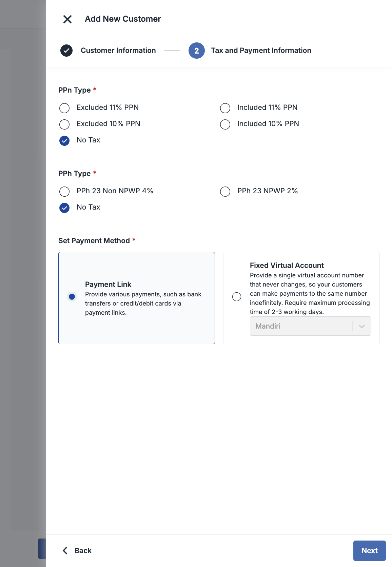Pick PPh 23 Non NPWP 4%
Viewport: 392px width, 567px height.
(x=64, y=191)
